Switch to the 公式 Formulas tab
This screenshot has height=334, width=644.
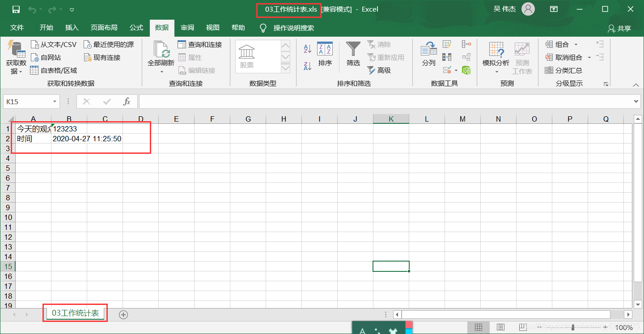click(136, 28)
